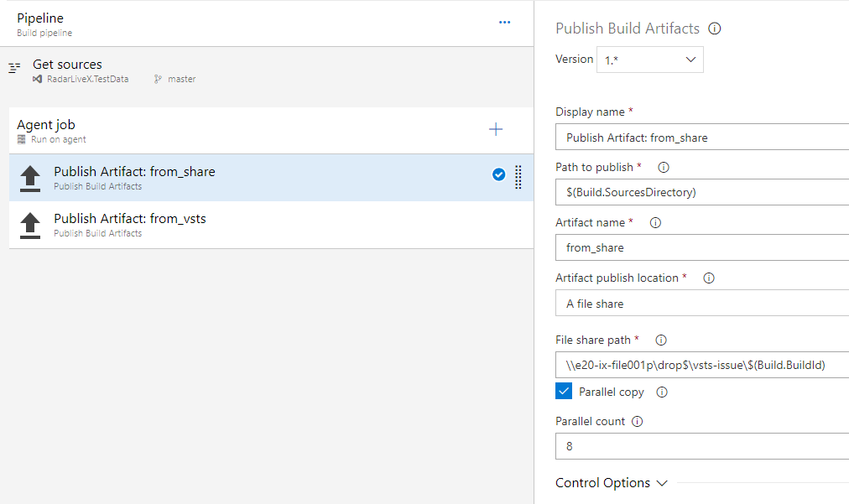
Task: Edit the Display name field
Action: coord(702,137)
